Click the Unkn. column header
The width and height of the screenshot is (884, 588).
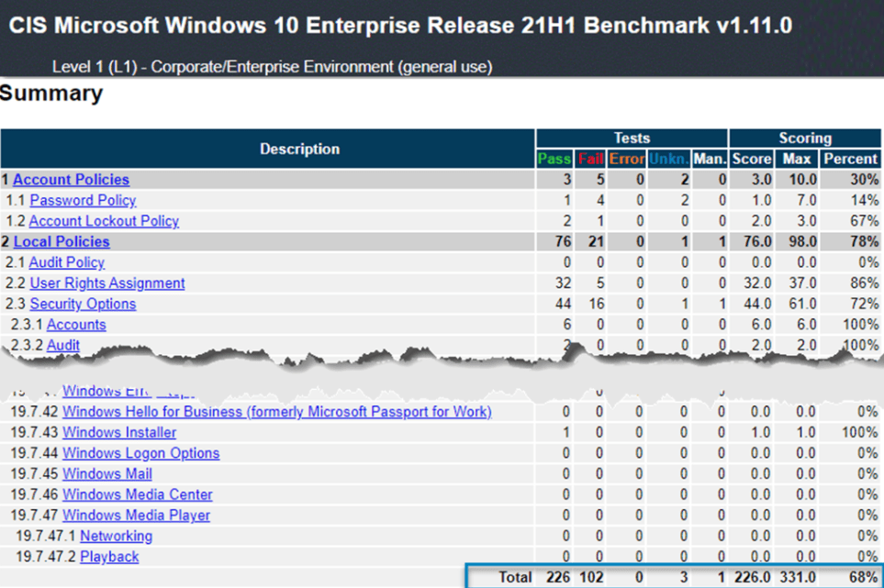click(x=668, y=159)
